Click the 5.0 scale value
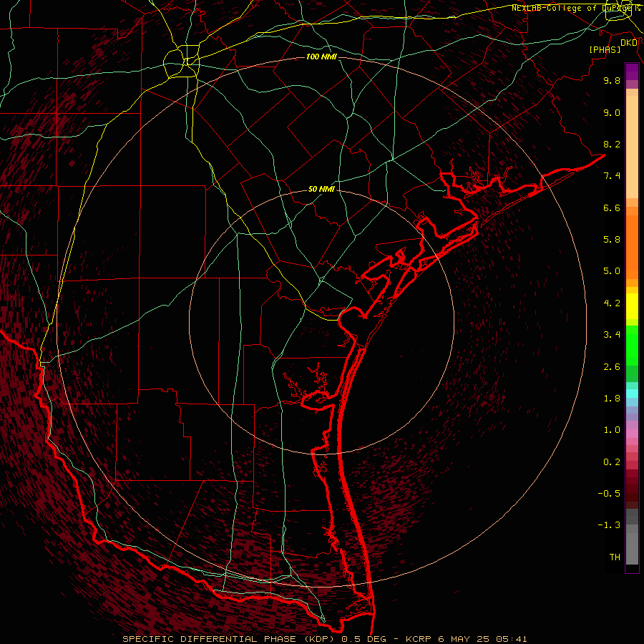The width and height of the screenshot is (644, 644). click(x=612, y=271)
